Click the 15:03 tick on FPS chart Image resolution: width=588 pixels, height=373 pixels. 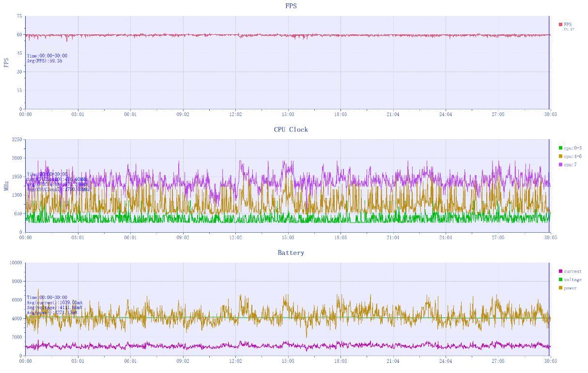[288, 115]
